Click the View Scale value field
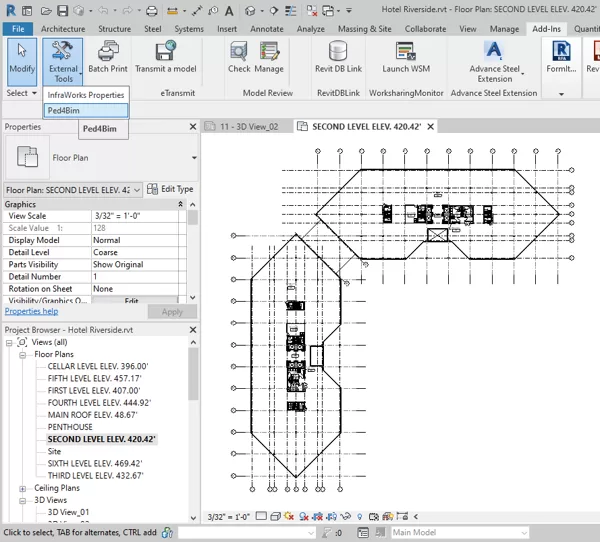The image size is (600, 542). tap(134, 216)
